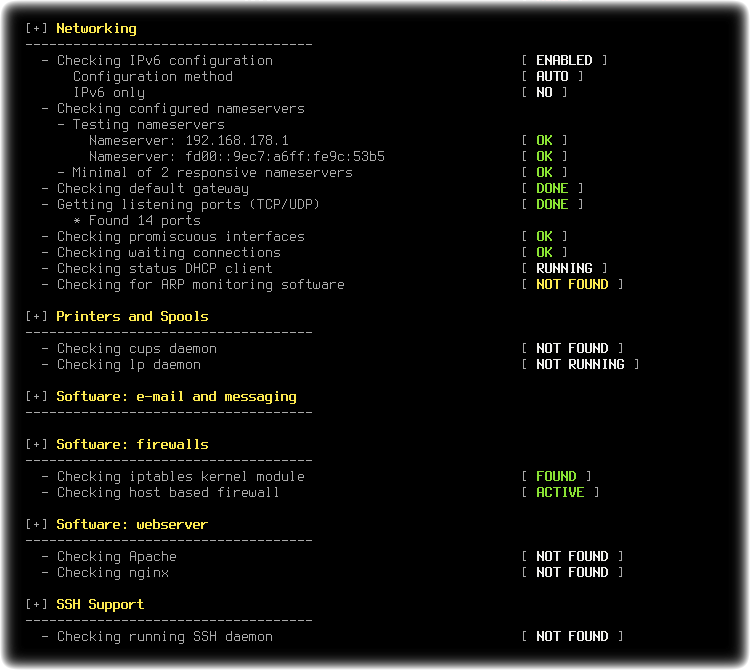750x670 pixels.
Task: Click 'Checking lp daemon' line
Action: [x=129, y=365]
